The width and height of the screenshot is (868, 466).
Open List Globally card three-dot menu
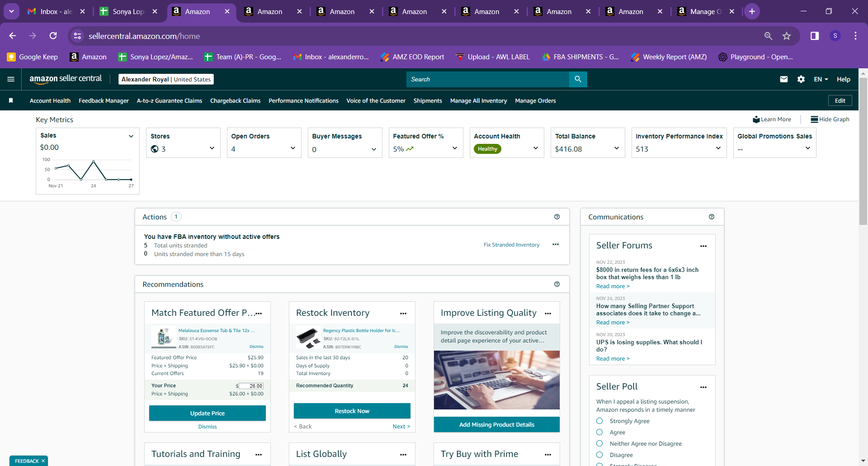pyautogui.click(x=403, y=455)
